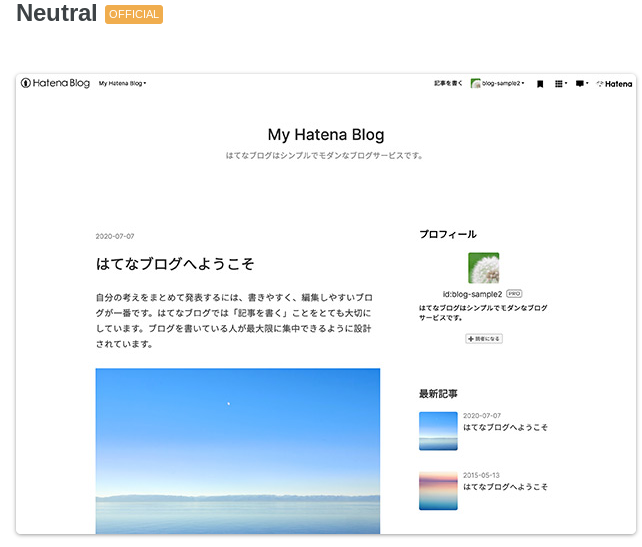Open the id:blog-sample2 profile link
Screen dimensions: 642x547
[x=472, y=294]
